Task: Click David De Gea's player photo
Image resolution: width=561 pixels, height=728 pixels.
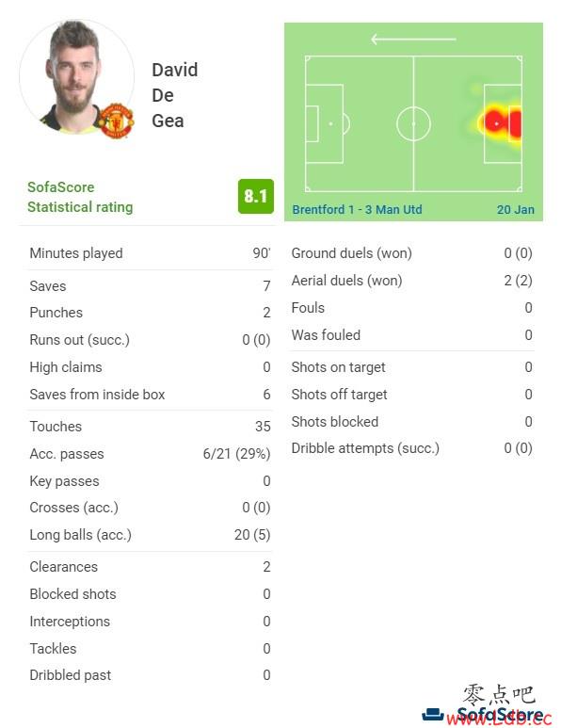Action: coord(76,77)
